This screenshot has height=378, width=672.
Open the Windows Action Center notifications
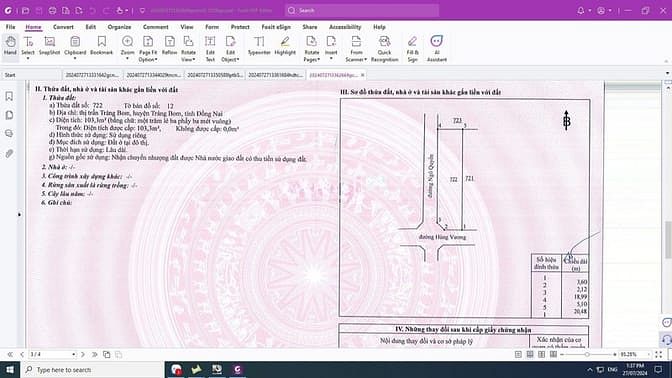point(659,369)
